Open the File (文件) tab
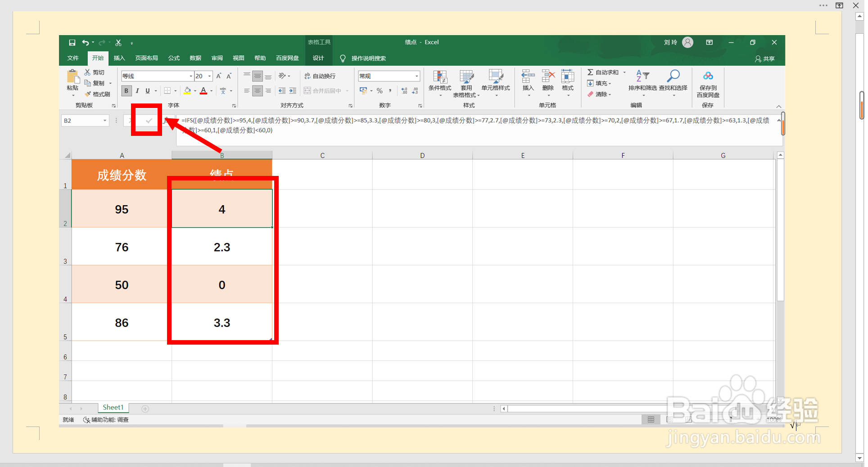This screenshot has width=868, height=467. (73, 58)
